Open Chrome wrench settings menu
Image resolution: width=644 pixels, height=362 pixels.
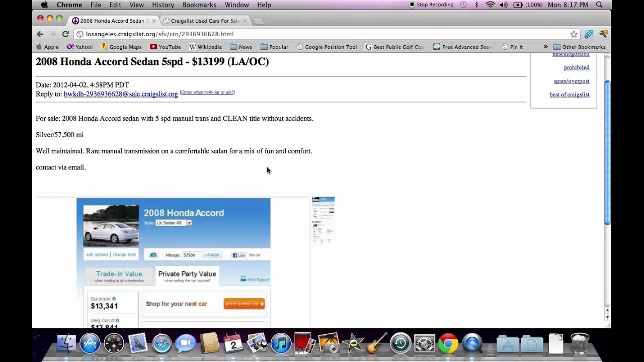point(603,34)
